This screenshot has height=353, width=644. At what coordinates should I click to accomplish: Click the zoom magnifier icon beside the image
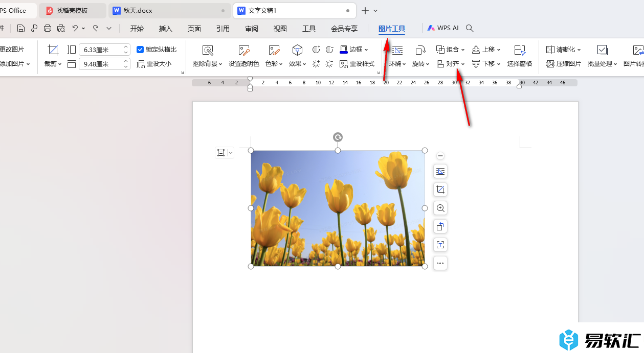tap(440, 208)
